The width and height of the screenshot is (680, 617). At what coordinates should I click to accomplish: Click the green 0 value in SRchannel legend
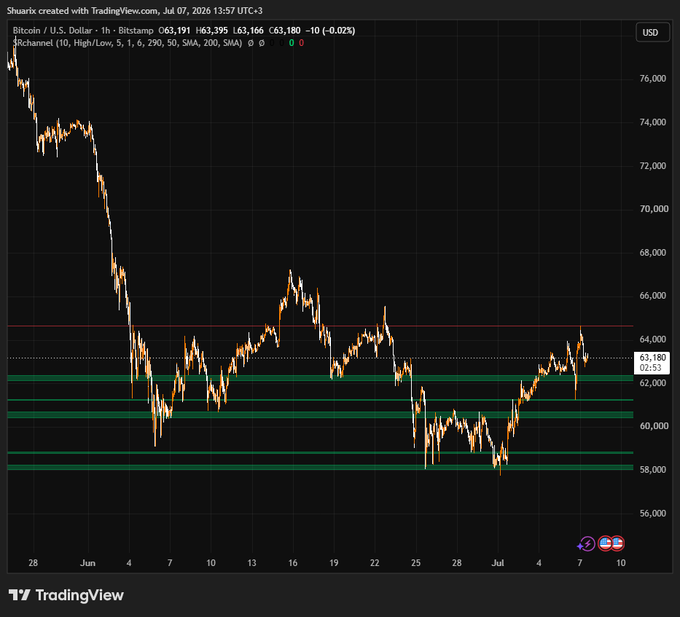291,43
